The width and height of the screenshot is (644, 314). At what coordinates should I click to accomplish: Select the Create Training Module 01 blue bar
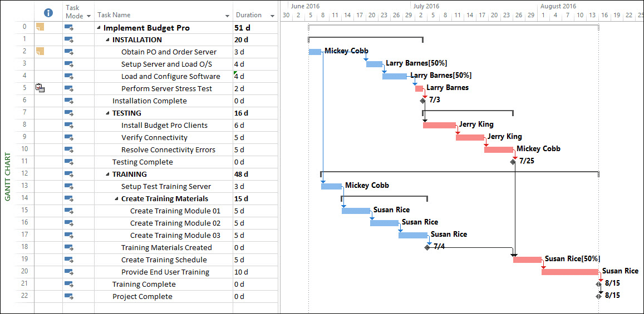coord(356,211)
